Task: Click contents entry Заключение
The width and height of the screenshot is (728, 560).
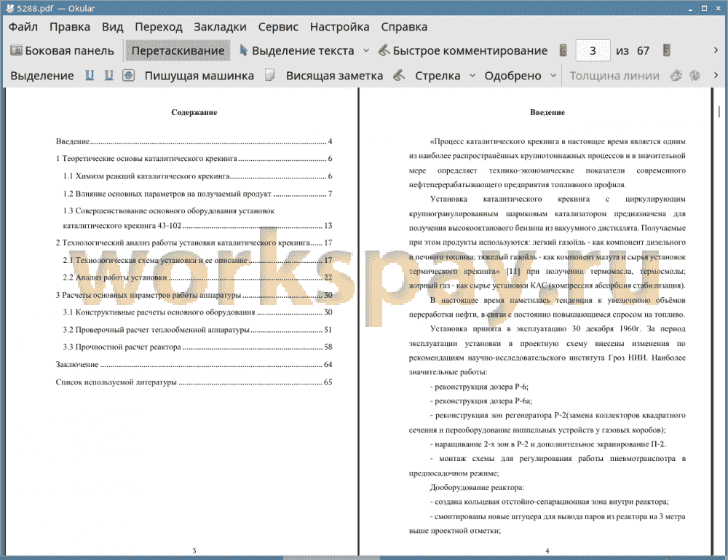Action: 194,365
